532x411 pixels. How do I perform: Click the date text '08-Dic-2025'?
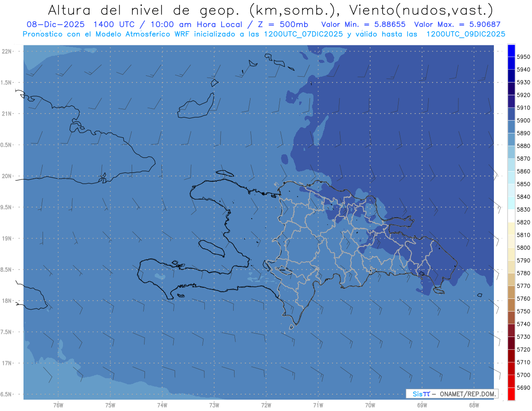57,25
